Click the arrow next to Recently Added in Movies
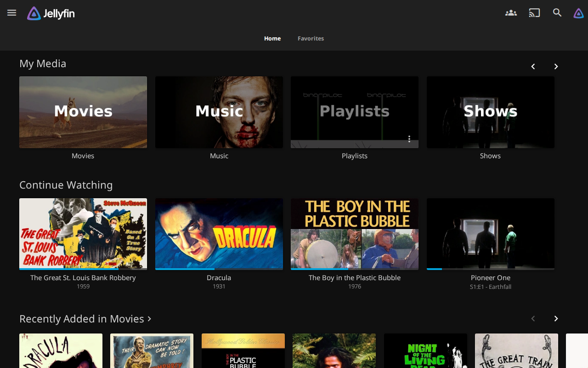Screen dimensions: 588x368 click(149, 318)
